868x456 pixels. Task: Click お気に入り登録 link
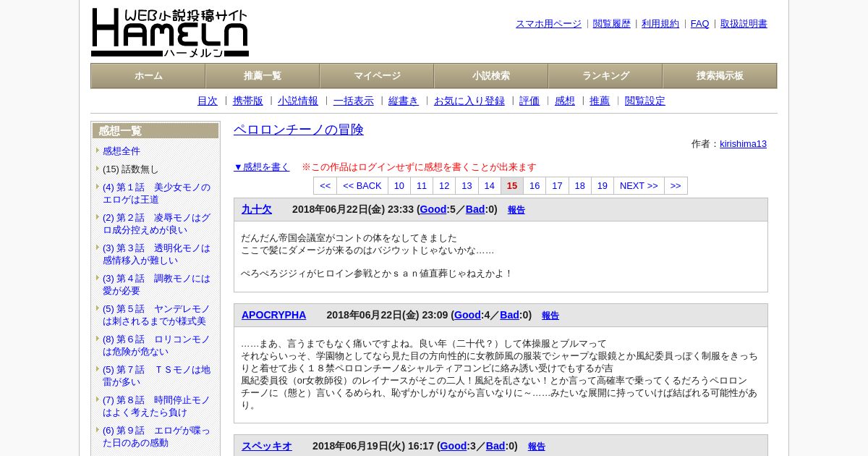click(469, 101)
